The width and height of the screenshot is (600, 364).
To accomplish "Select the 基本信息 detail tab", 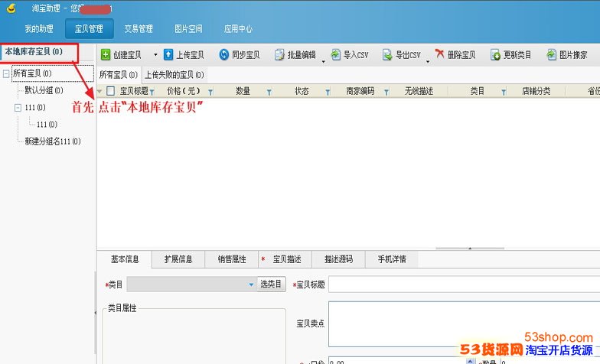I will pos(125,259).
